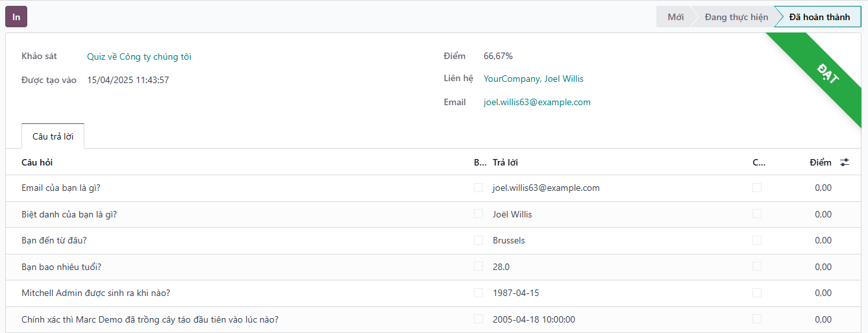868x333 pixels.
Task: Select the Đã hoàn thành stage
Action: [x=819, y=17]
